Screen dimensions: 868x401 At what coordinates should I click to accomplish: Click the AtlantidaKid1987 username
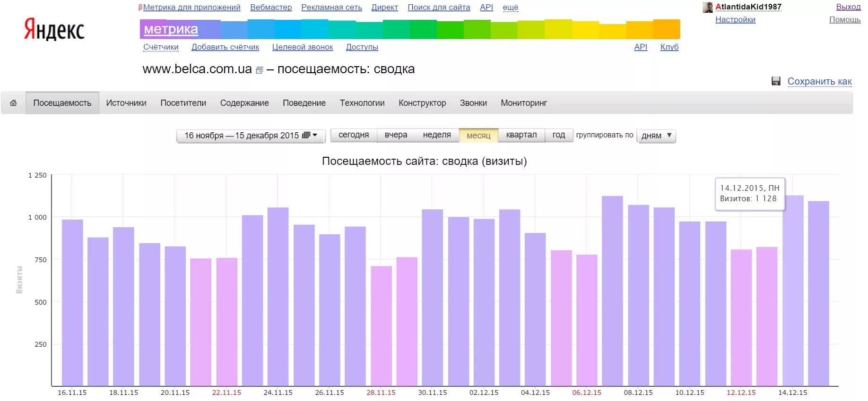[x=748, y=7]
